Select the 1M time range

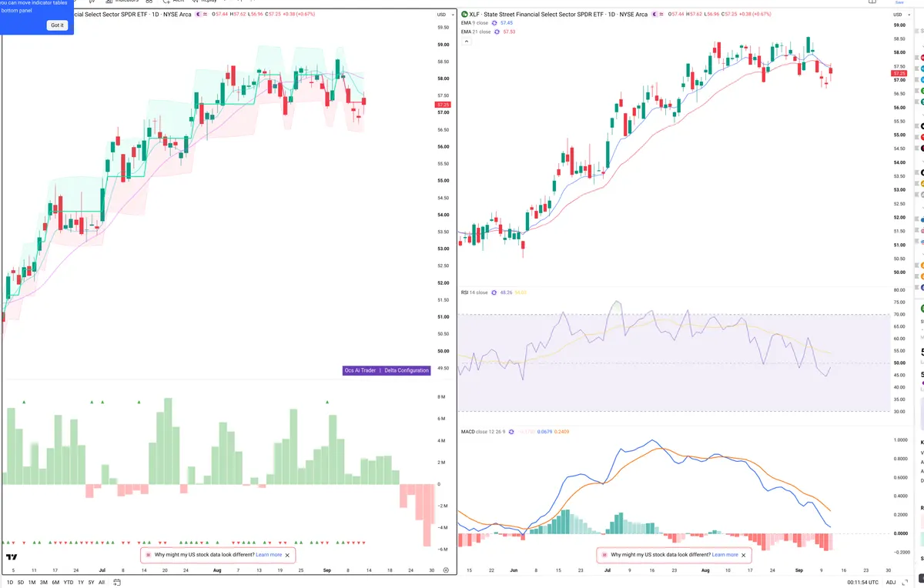pyautogui.click(x=32, y=583)
